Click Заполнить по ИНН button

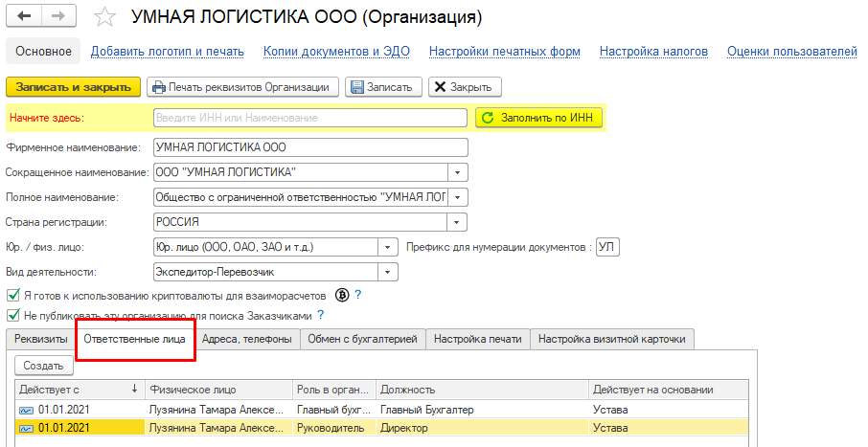[x=538, y=118]
